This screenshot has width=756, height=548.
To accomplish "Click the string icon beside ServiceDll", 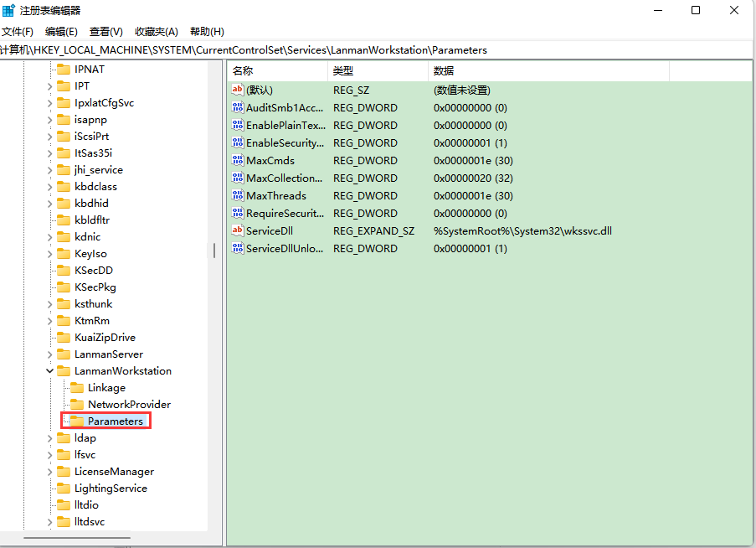I will [237, 230].
